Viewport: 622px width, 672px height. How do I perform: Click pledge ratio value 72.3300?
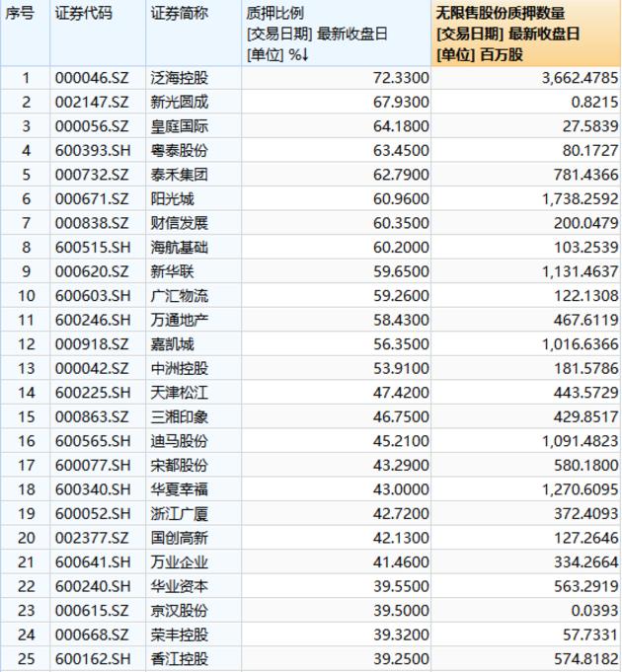click(x=401, y=78)
